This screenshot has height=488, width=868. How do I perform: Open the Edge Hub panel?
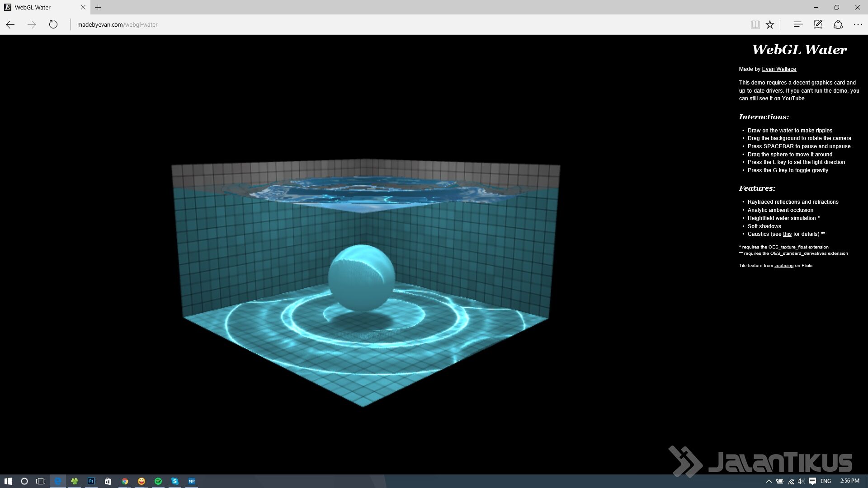[798, 24]
